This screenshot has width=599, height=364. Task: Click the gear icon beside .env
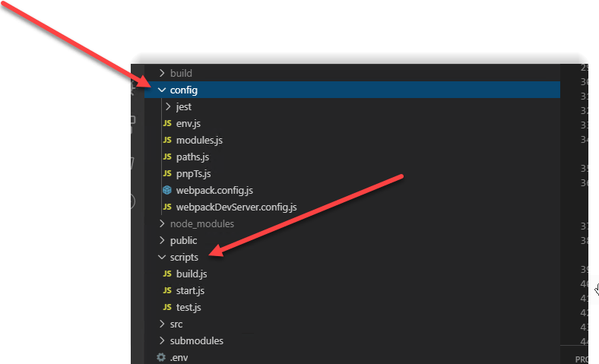pos(160,357)
